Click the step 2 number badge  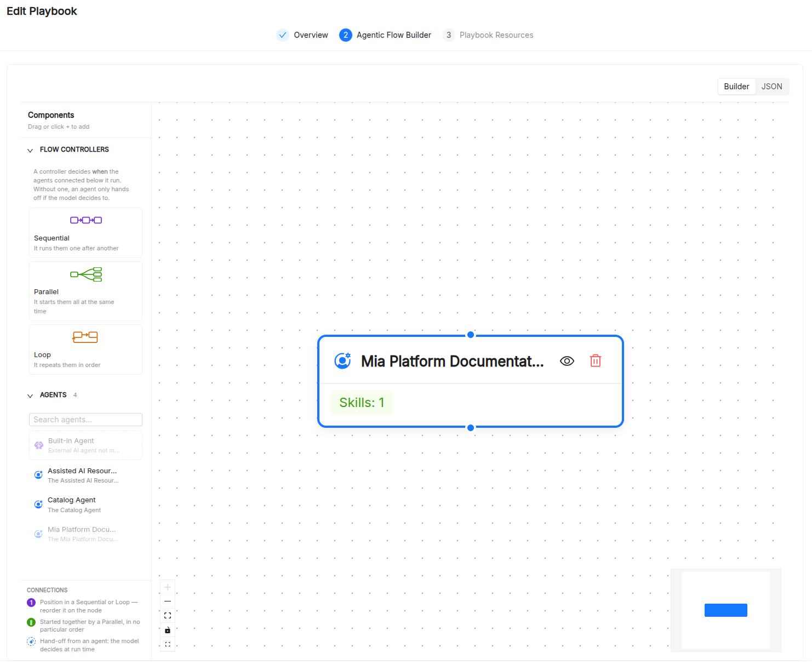(346, 35)
